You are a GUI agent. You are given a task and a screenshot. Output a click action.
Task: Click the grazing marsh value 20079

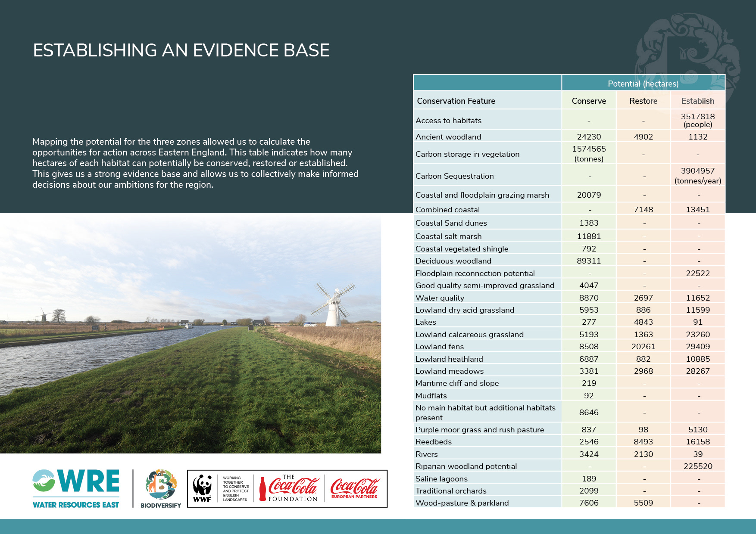coord(589,195)
